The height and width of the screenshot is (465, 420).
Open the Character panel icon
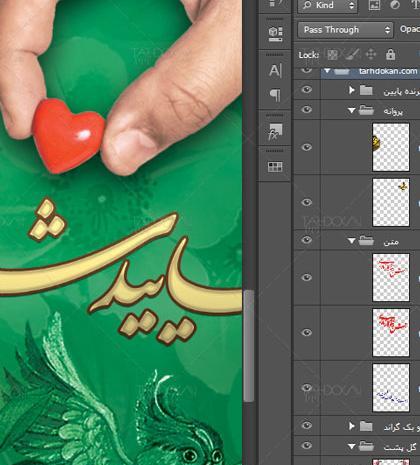tap(275, 70)
